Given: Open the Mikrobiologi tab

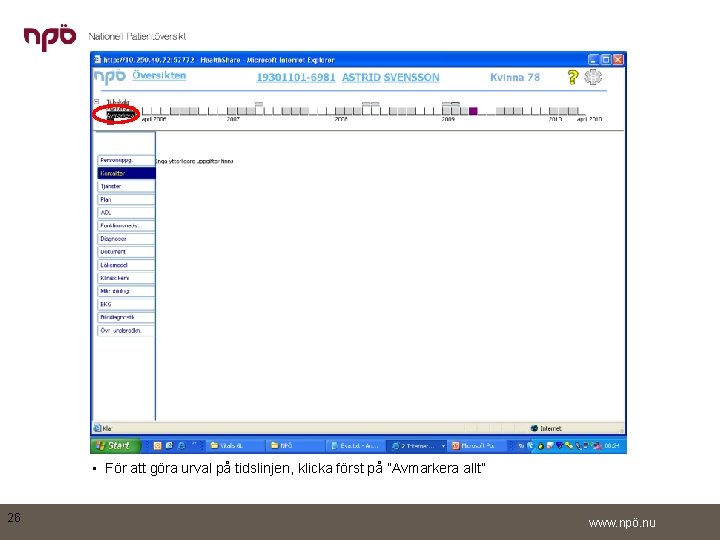Looking at the screenshot, I should point(126,291).
